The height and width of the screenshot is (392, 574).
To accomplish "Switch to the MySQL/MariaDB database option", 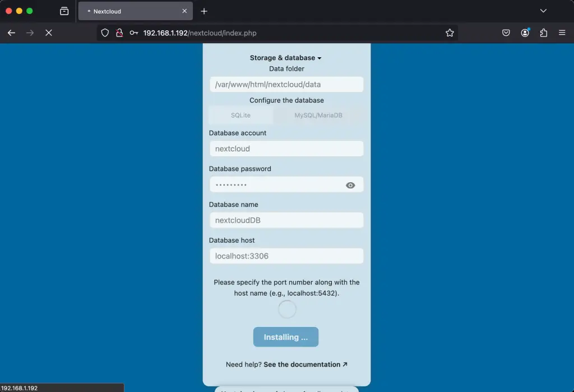I will coord(318,115).
